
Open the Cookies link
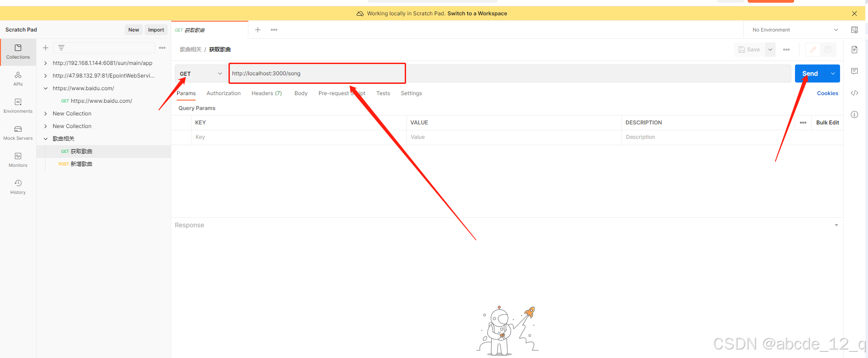(x=827, y=93)
